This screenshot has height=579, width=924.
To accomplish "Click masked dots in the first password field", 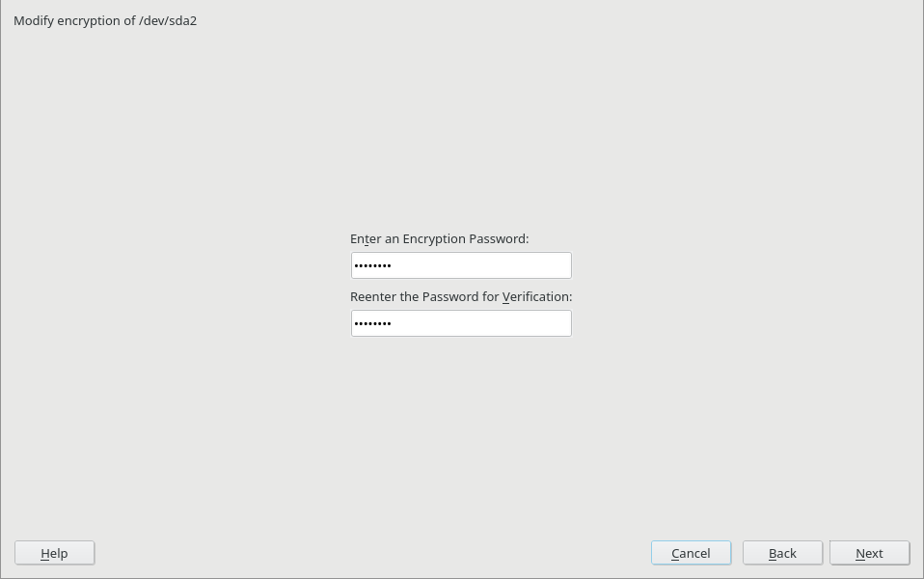I will (x=372, y=266).
